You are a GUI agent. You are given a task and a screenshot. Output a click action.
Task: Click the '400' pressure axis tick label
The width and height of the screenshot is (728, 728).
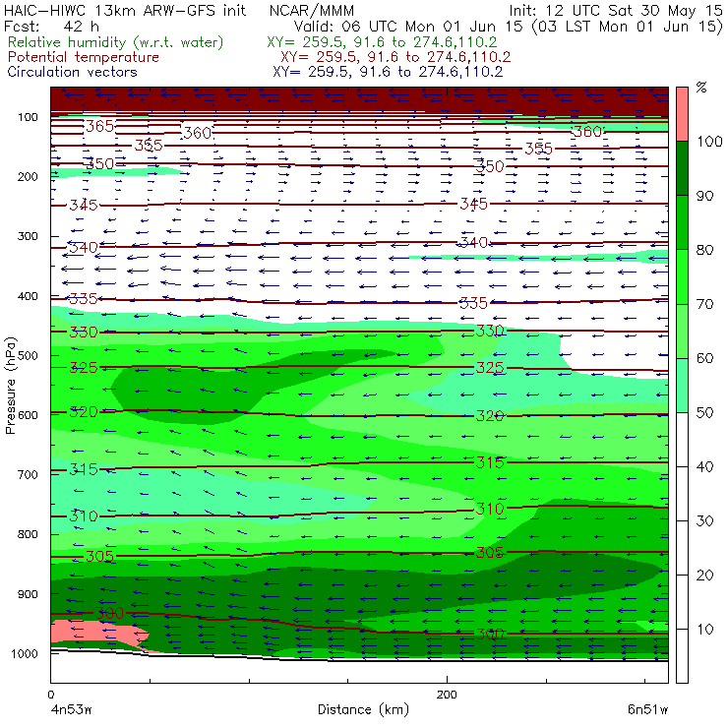[28, 296]
